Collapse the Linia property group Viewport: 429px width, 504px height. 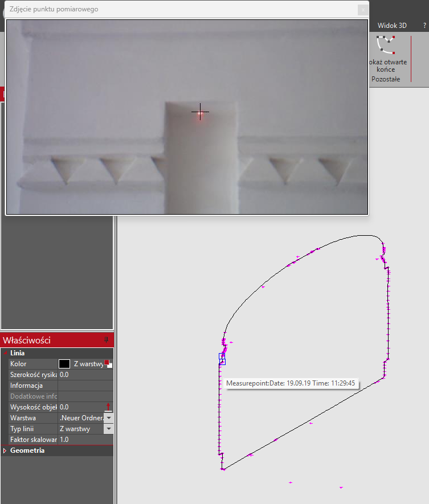(5, 353)
